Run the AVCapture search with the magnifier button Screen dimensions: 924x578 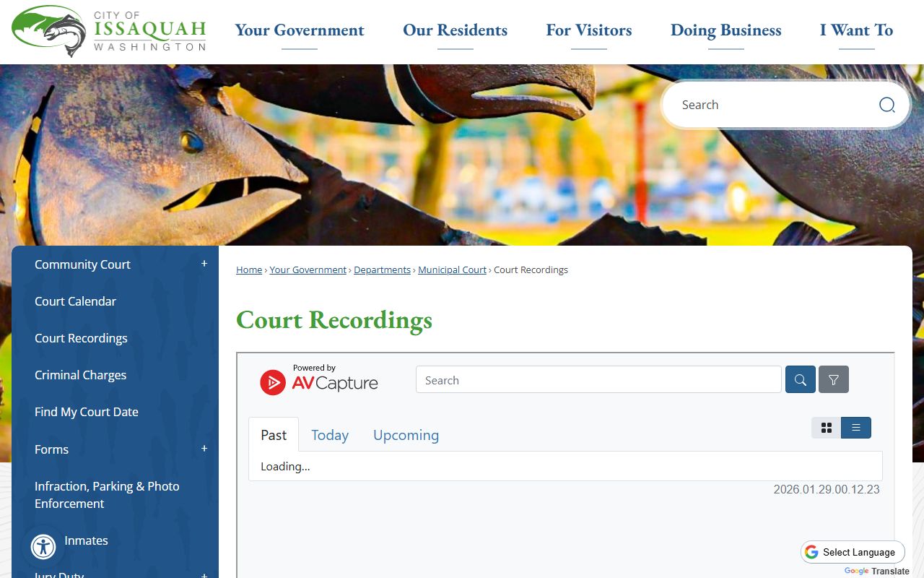pos(801,380)
